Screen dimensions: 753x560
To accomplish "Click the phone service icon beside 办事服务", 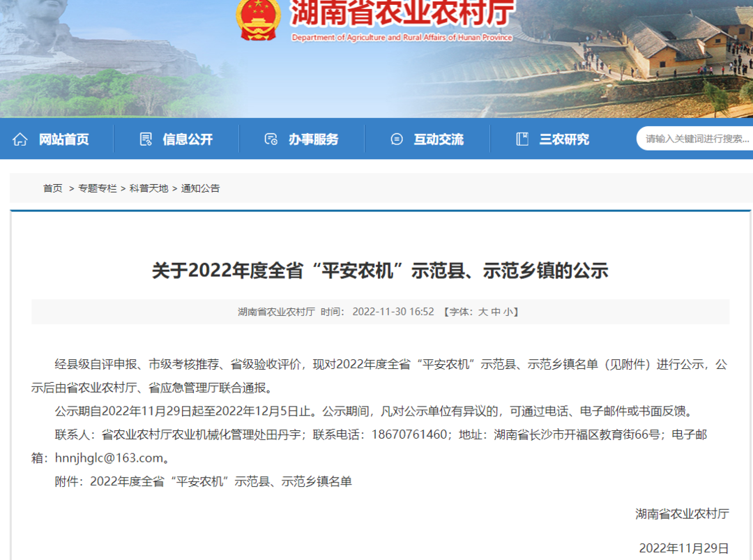I will [272, 139].
